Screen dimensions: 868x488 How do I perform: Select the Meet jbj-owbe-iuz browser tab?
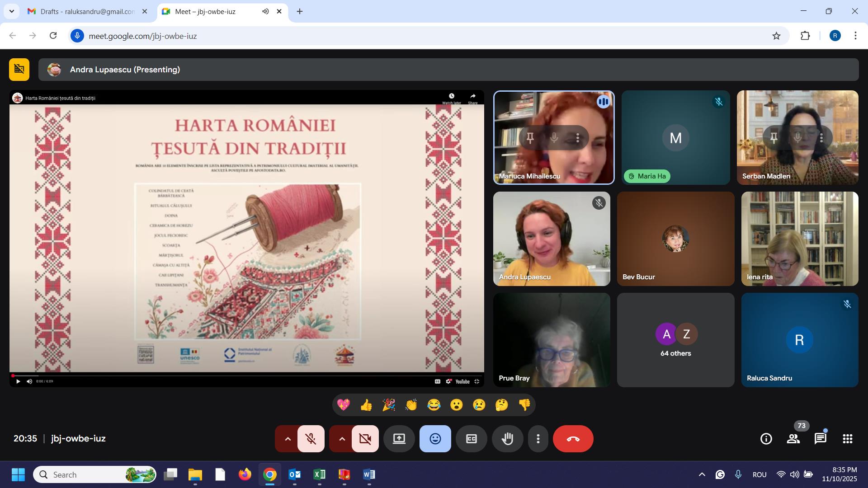tap(205, 11)
